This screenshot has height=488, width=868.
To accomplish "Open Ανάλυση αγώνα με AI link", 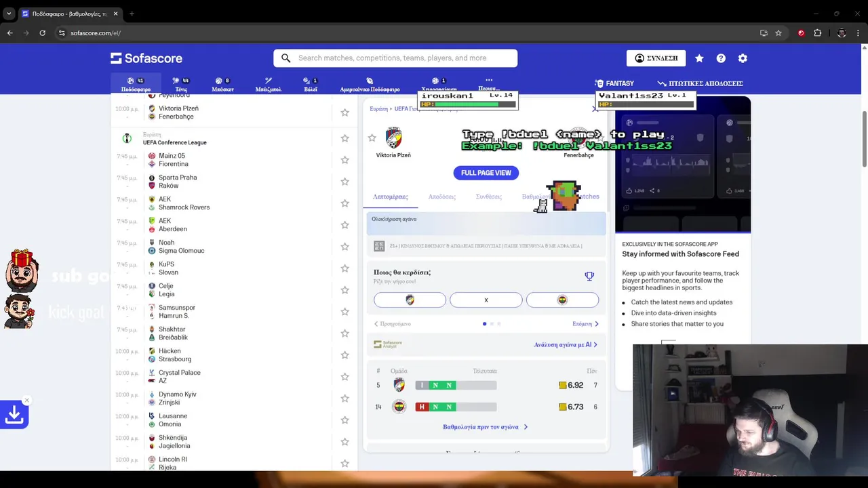I will point(566,344).
